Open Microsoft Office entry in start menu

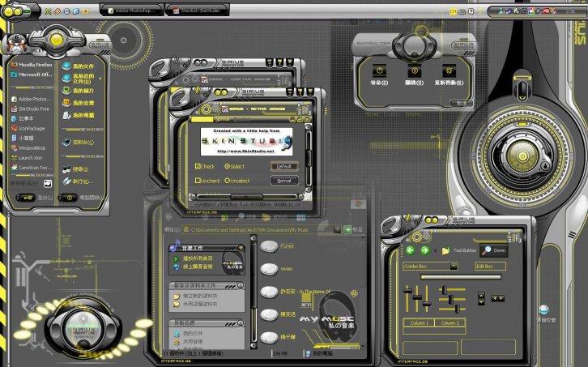32,75
